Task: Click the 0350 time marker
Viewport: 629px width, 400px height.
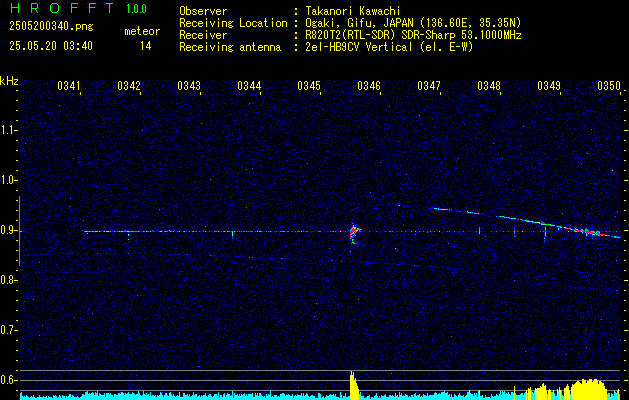Action: coord(609,86)
